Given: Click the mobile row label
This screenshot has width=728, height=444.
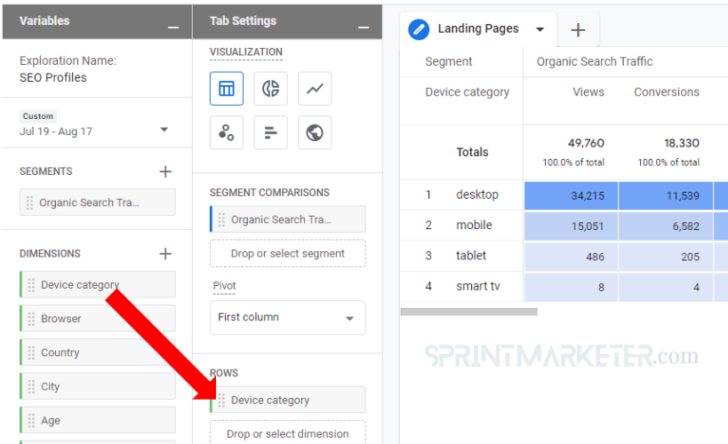Looking at the screenshot, I should 474,225.
